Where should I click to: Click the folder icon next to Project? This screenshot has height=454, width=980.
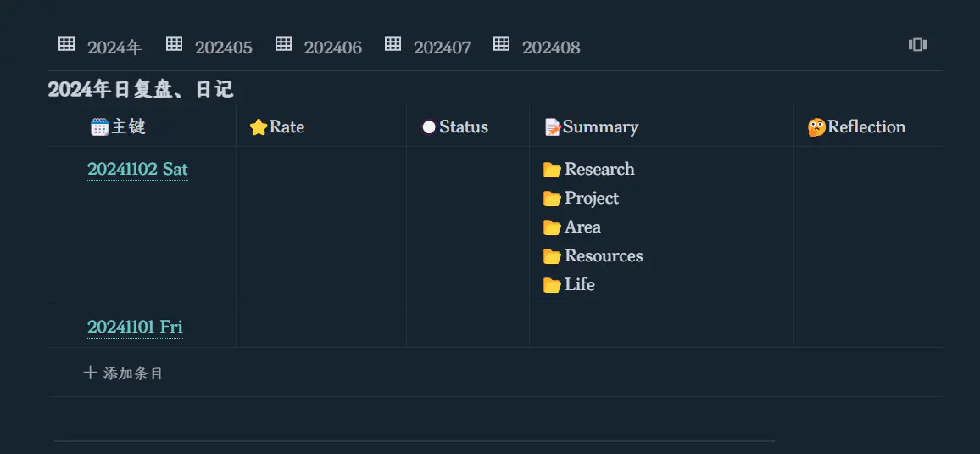(552, 199)
